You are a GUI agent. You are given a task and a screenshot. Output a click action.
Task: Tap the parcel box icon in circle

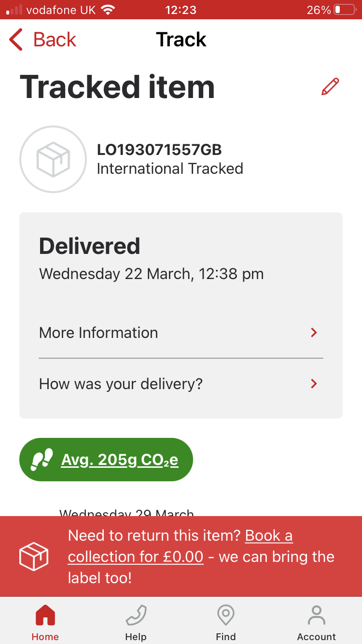[53, 159]
